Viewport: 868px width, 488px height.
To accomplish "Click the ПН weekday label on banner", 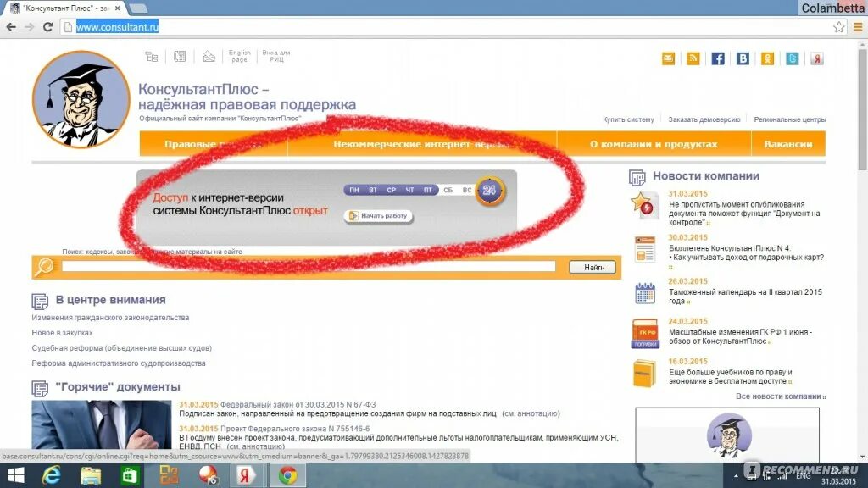I will pos(354,190).
